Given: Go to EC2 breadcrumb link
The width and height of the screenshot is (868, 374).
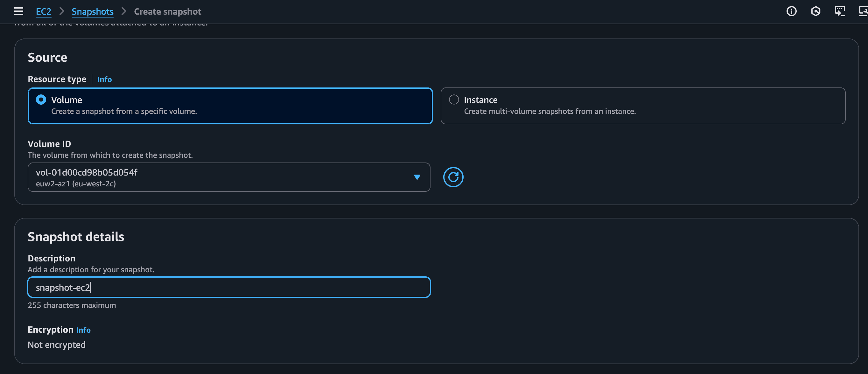Looking at the screenshot, I should (44, 11).
